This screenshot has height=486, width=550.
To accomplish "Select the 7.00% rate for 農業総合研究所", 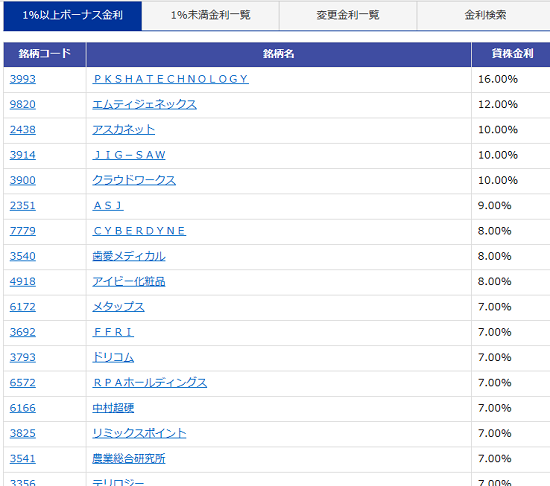I will click(x=495, y=459).
